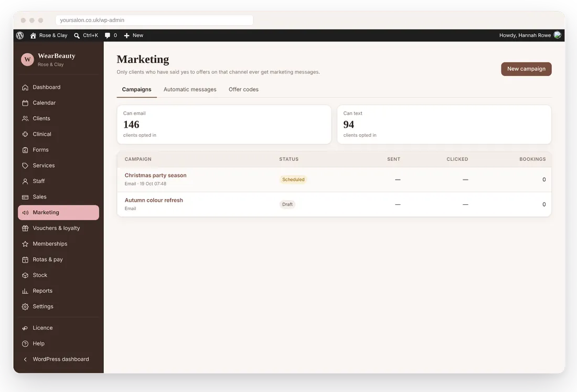
Task: Click the browser address bar
Action: tap(154, 20)
